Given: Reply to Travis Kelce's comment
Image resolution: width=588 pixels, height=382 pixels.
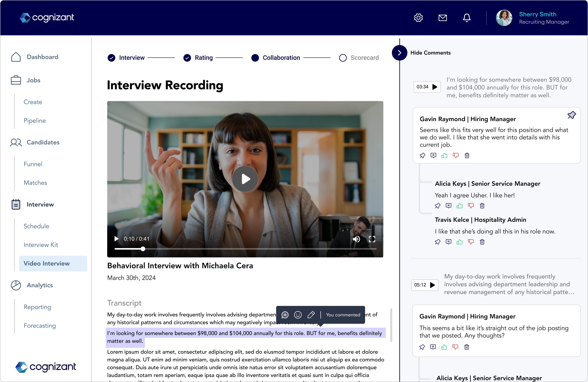Looking at the screenshot, I should point(448,242).
